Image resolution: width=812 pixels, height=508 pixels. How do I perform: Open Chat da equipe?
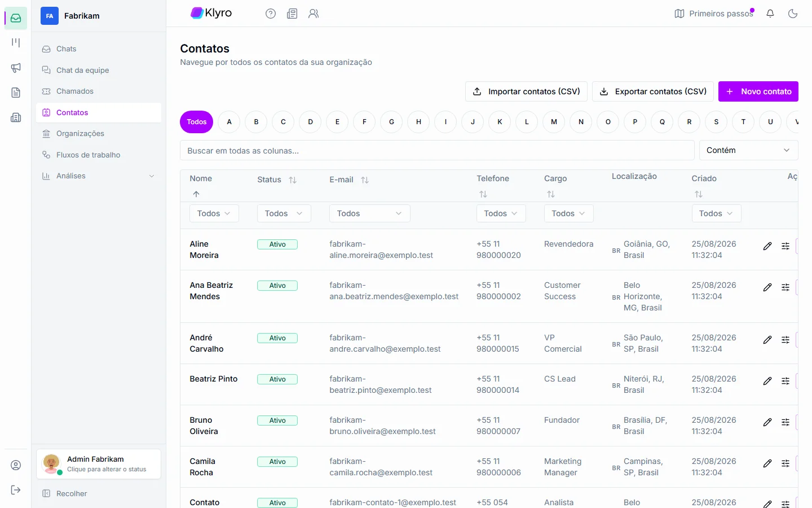[99, 70]
